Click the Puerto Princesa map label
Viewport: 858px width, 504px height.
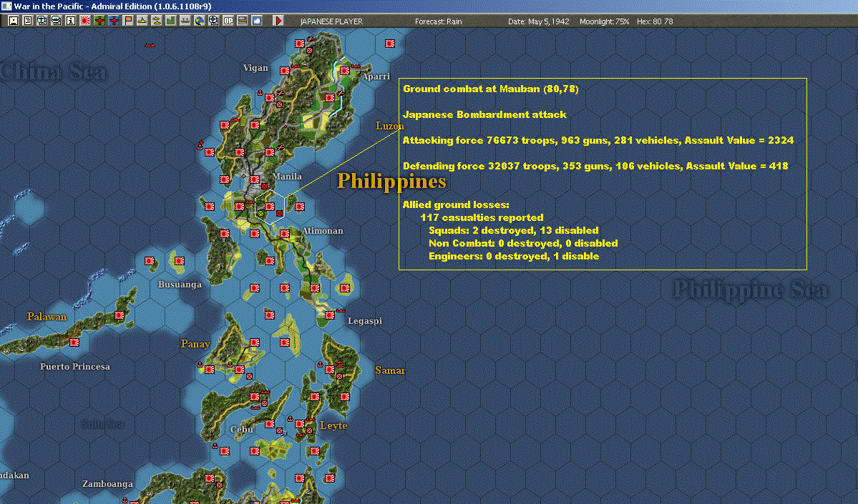click(75, 366)
